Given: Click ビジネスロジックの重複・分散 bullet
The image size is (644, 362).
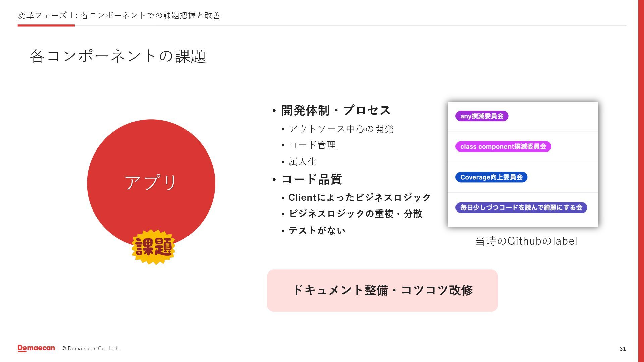Looking at the screenshot, I should 355,214.
